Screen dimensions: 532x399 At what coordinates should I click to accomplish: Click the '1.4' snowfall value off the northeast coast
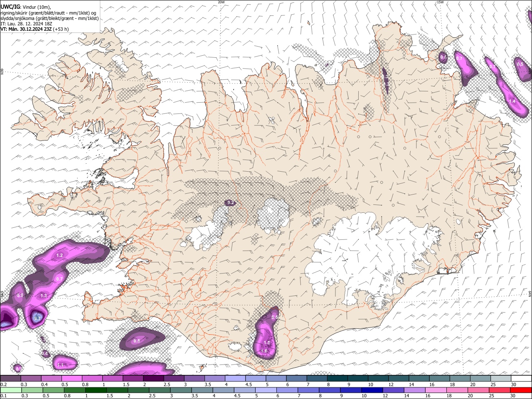512,101
